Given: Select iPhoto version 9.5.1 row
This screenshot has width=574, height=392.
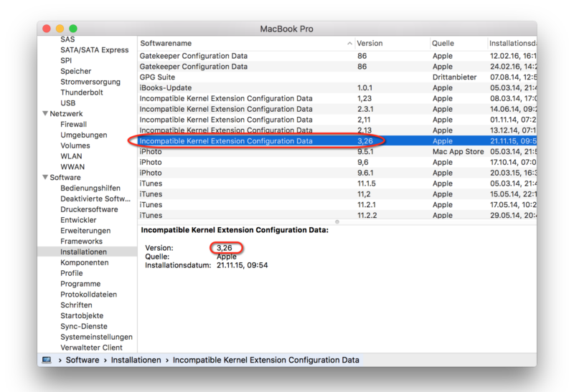Looking at the screenshot, I should click(x=337, y=151).
